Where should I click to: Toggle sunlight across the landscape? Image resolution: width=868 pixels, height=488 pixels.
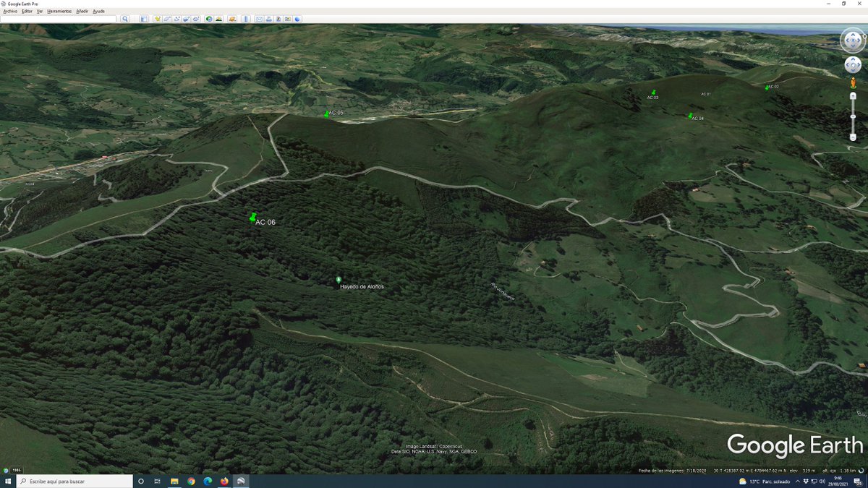point(219,19)
